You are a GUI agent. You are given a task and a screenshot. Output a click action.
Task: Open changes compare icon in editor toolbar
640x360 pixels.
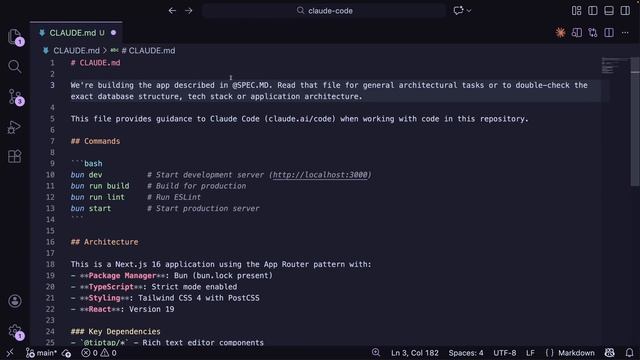(x=593, y=33)
